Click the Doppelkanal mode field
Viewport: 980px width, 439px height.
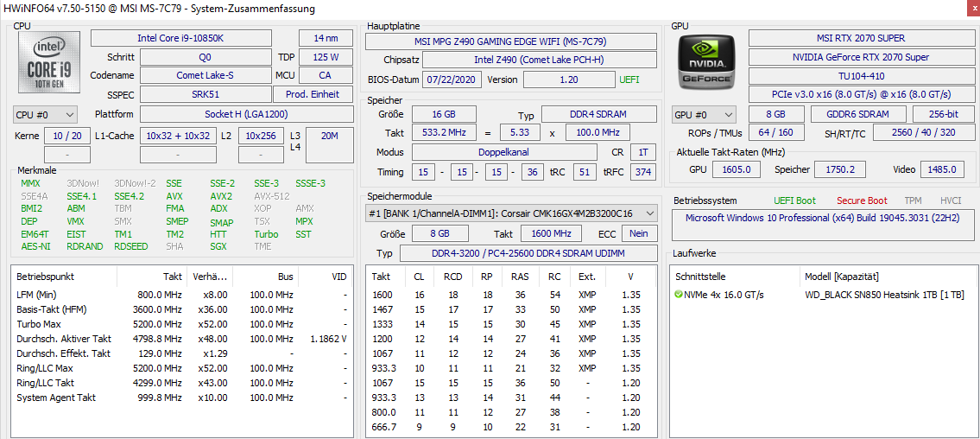click(x=503, y=152)
